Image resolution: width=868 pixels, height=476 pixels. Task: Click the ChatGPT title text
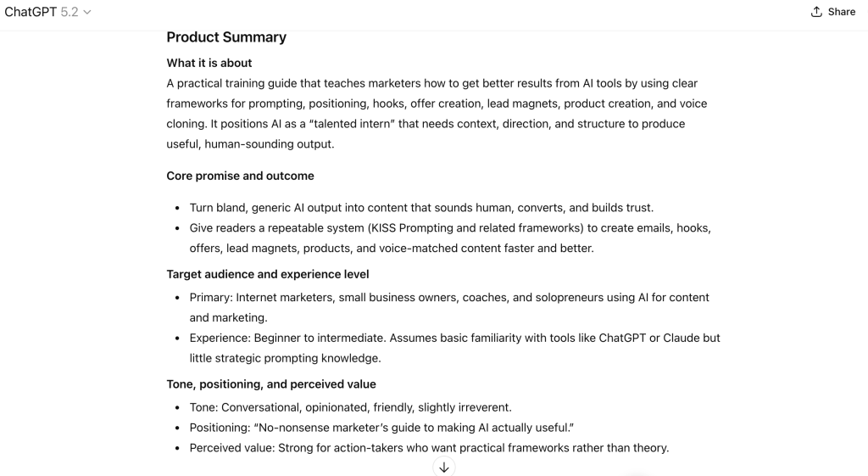[x=31, y=12]
